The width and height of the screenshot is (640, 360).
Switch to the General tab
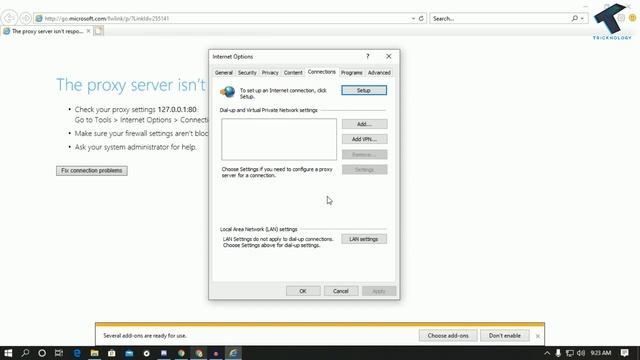coord(224,73)
